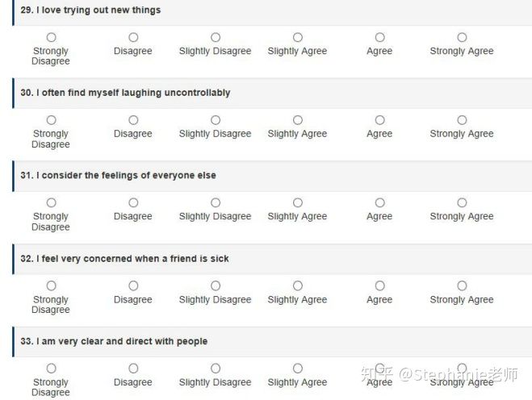This screenshot has height=400, width=532.
Task: Mark Slightly Agree on question 29
Action: click(x=298, y=37)
